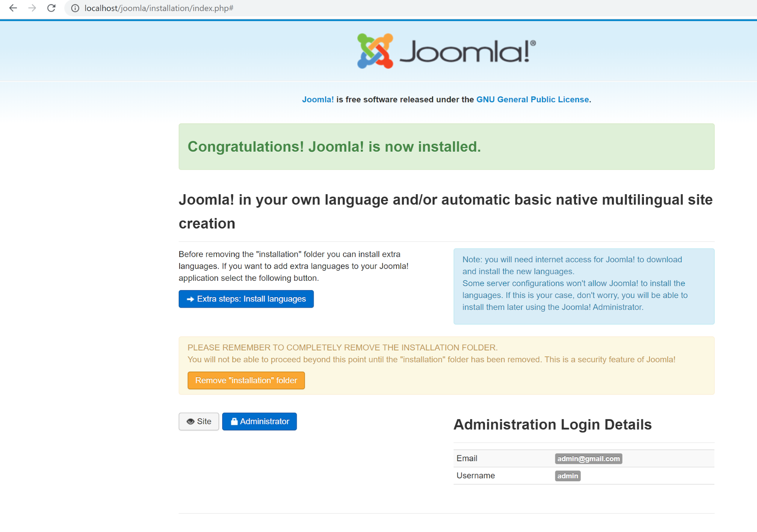This screenshot has width=757, height=532.
Task: Click Remove "installation" folder button
Action: pos(246,380)
